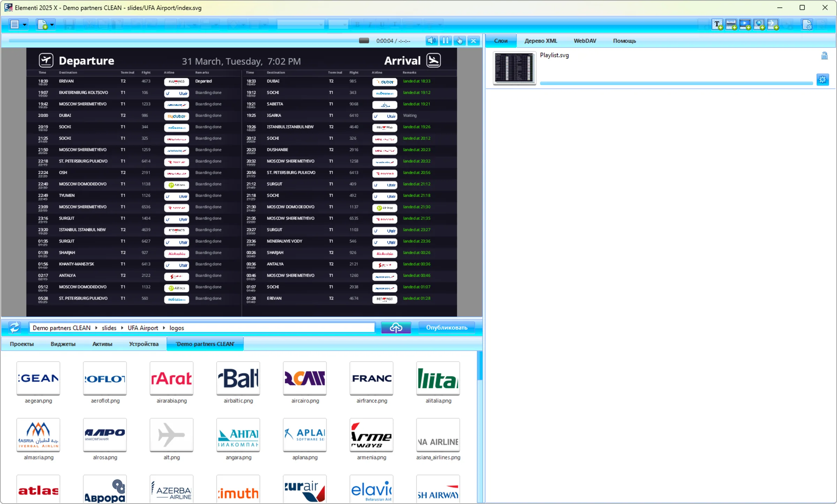Screen dimensions: 837x504
Task: Click the Arrival plane icon in preview
Action: tap(433, 60)
